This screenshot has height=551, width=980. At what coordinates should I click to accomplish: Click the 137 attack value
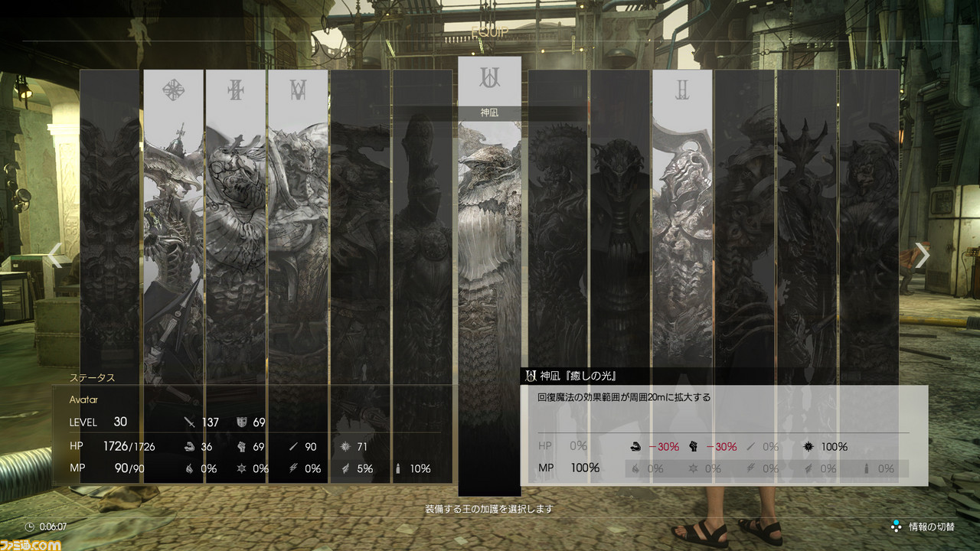pos(210,422)
